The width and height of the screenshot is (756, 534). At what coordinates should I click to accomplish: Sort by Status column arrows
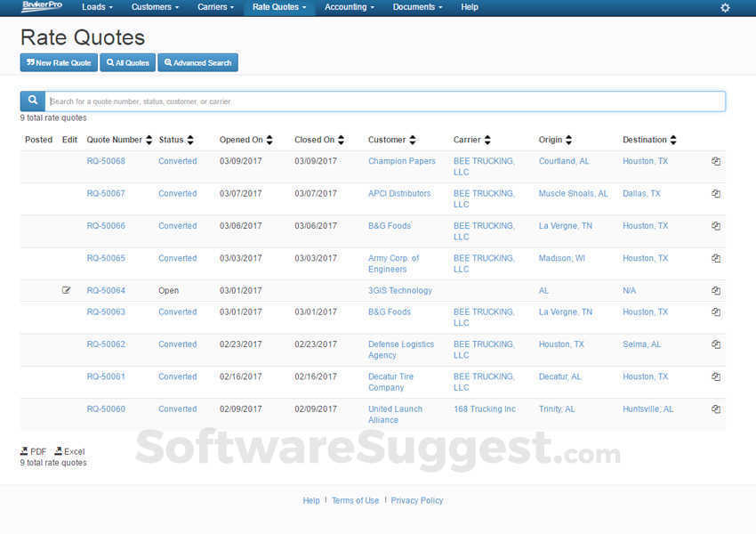coord(190,140)
